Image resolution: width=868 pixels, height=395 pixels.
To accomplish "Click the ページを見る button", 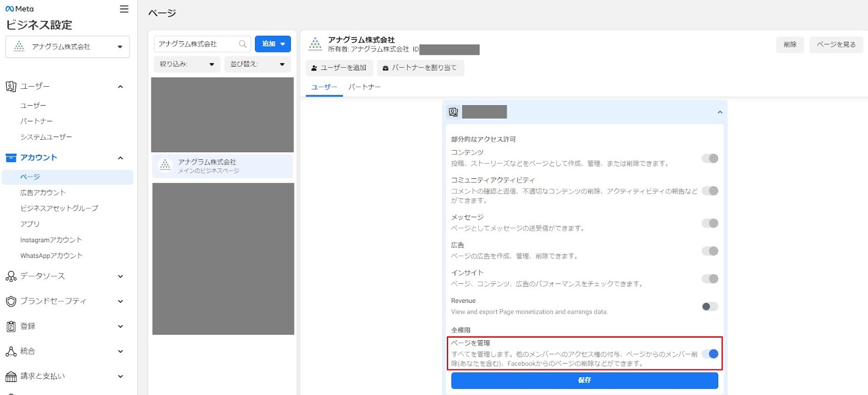I will coord(836,44).
